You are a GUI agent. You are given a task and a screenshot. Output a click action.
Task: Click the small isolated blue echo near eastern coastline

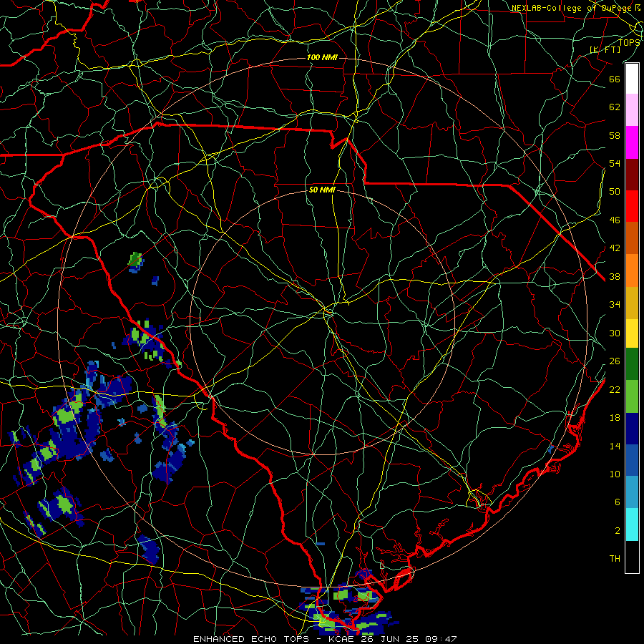pyautogui.click(x=551, y=449)
